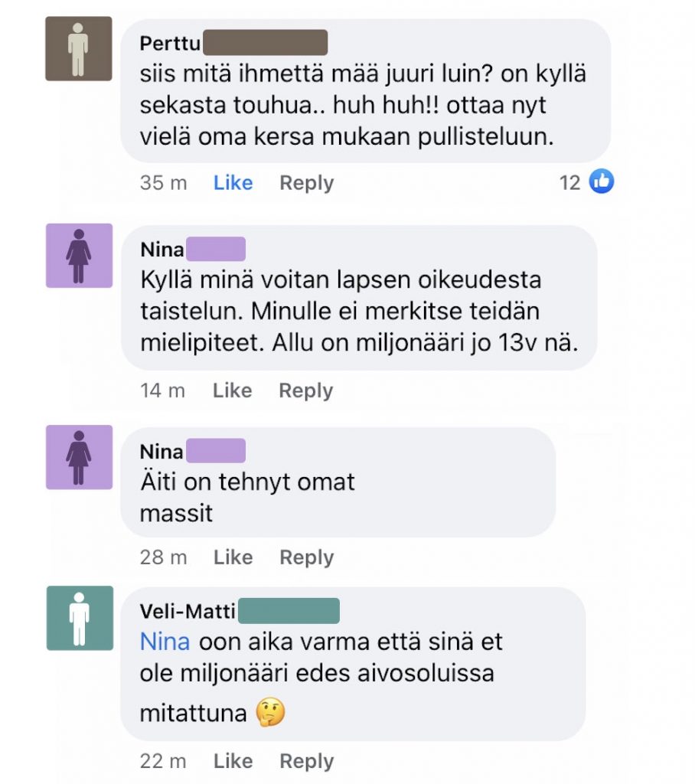Click the 22 m timestamp
This screenshot has width=695, height=784.
point(163,761)
